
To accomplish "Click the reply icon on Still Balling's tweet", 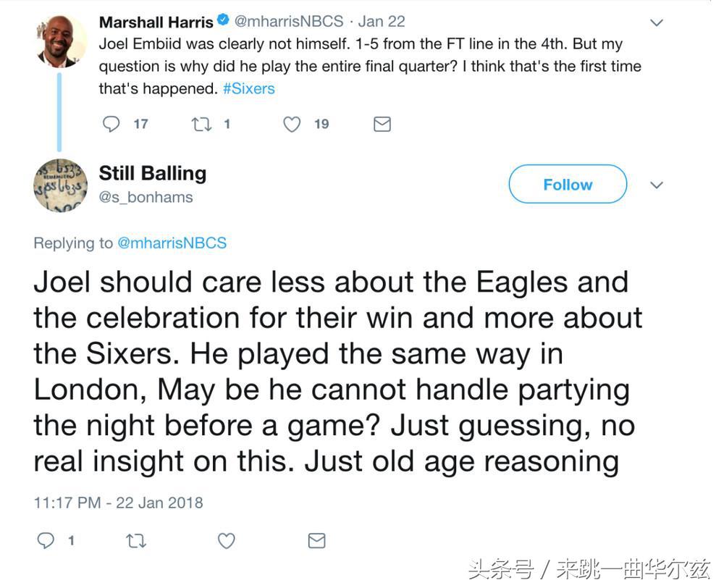I will click(46, 539).
